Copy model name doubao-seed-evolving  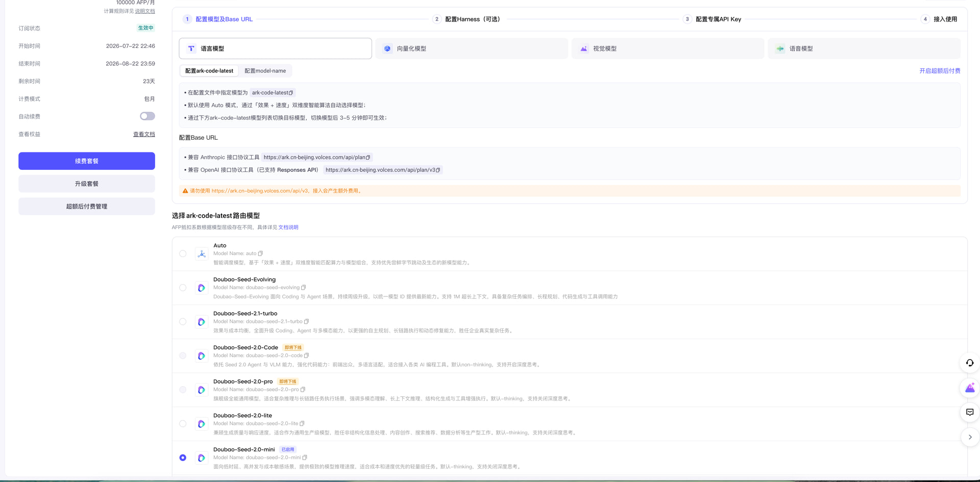pyautogui.click(x=304, y=288)
